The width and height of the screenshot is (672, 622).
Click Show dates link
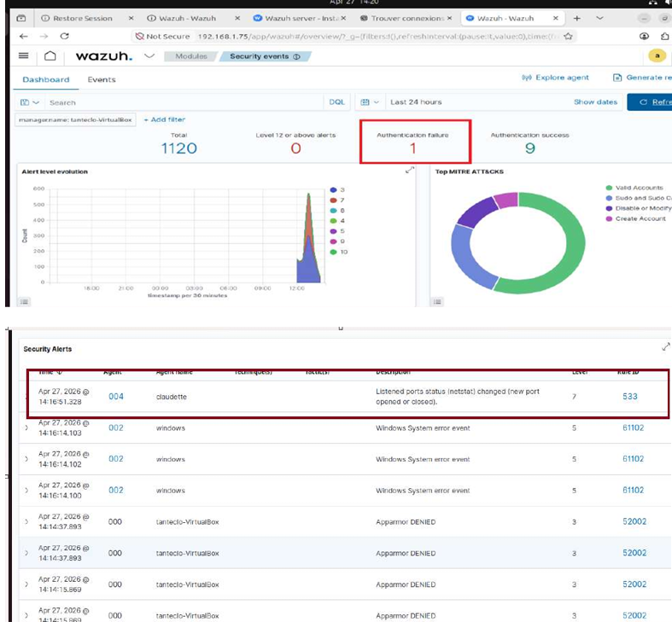point(595,102)
